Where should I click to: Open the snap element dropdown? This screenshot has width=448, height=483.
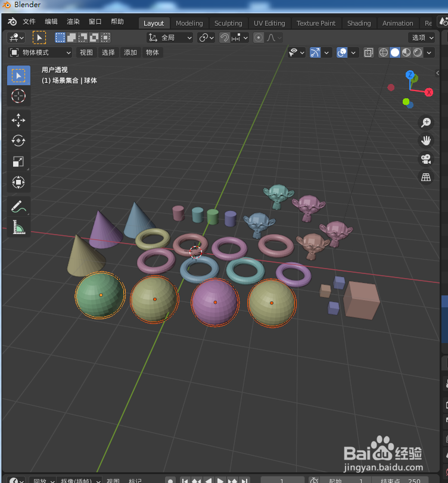(x=239, y=38)
